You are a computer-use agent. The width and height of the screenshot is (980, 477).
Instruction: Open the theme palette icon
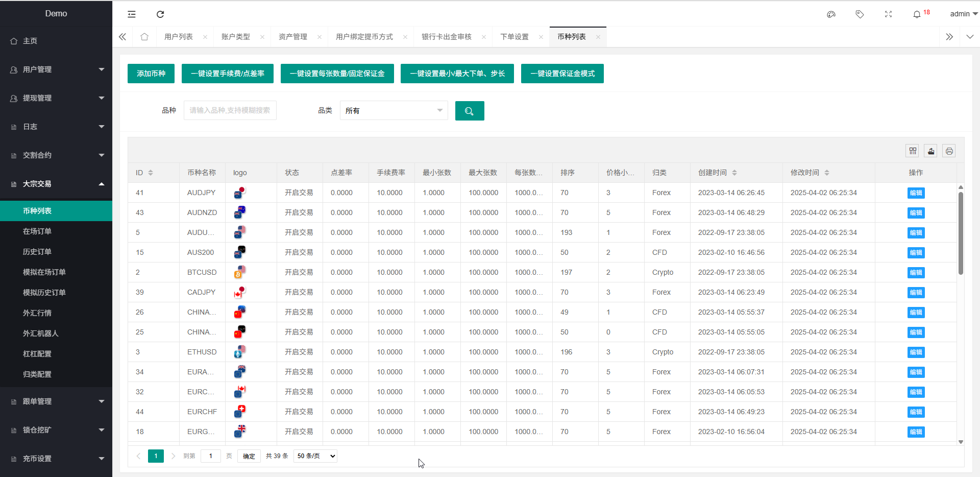tap(831, 14)
